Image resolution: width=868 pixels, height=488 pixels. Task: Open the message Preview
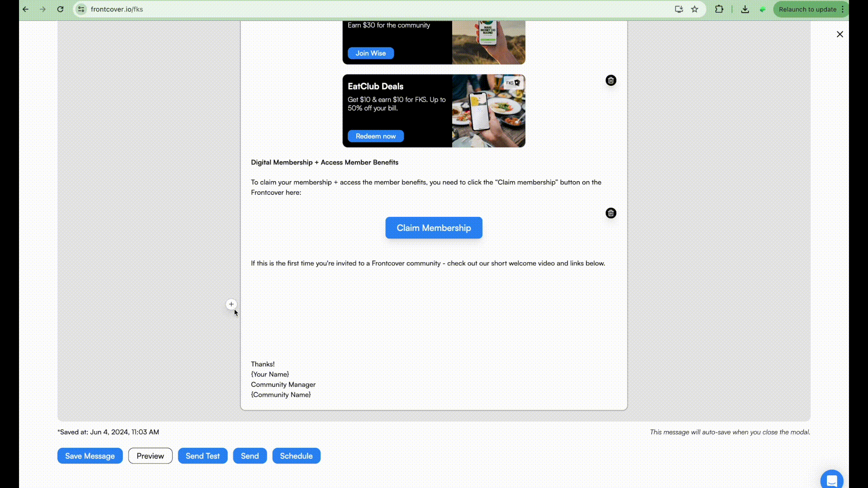[x=150, y=456]
